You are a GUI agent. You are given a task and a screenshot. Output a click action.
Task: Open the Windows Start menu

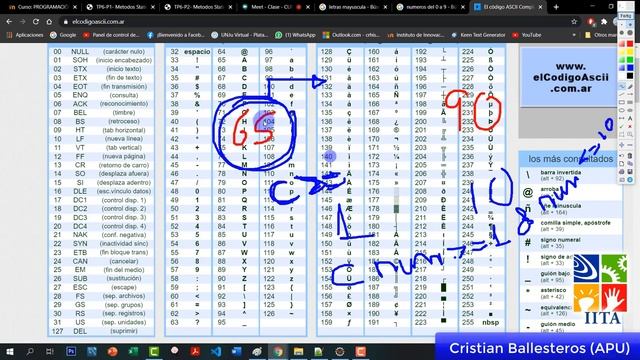coord(9,351)
